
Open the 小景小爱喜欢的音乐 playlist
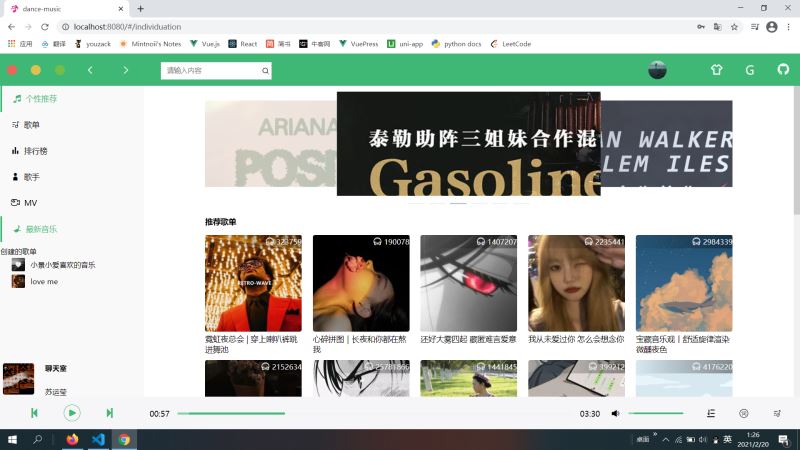pos(54,265)
